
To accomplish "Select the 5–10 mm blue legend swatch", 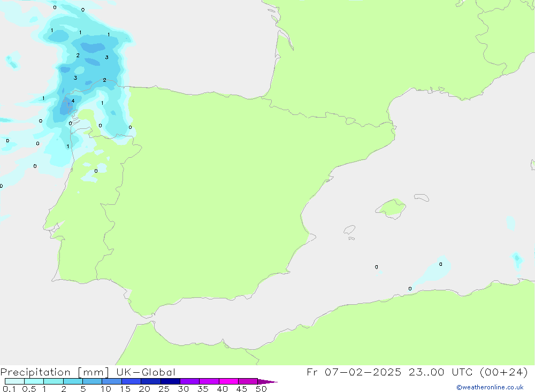I will [93, 381].
